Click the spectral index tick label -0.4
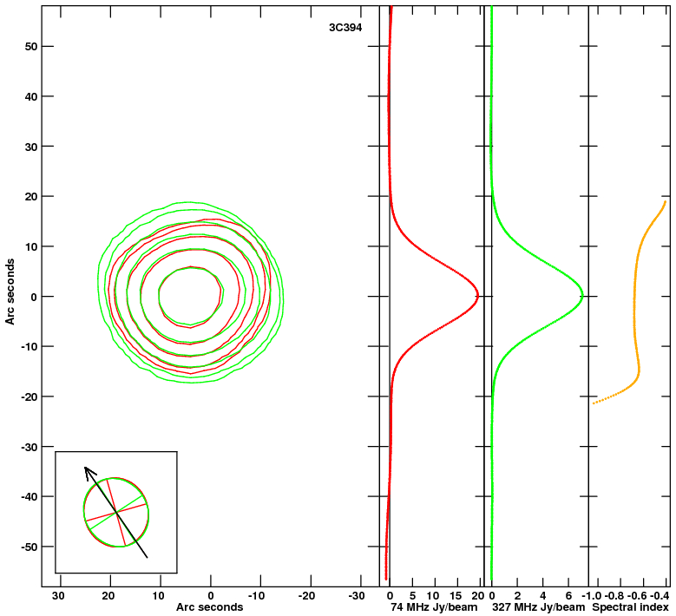Screen dimensions: 676x616 coord(660,596)
